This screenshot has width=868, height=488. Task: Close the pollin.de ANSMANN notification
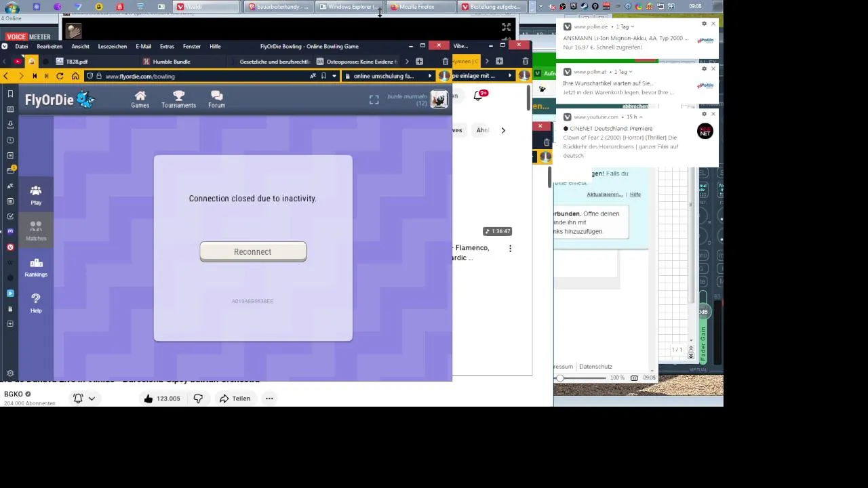713,24
